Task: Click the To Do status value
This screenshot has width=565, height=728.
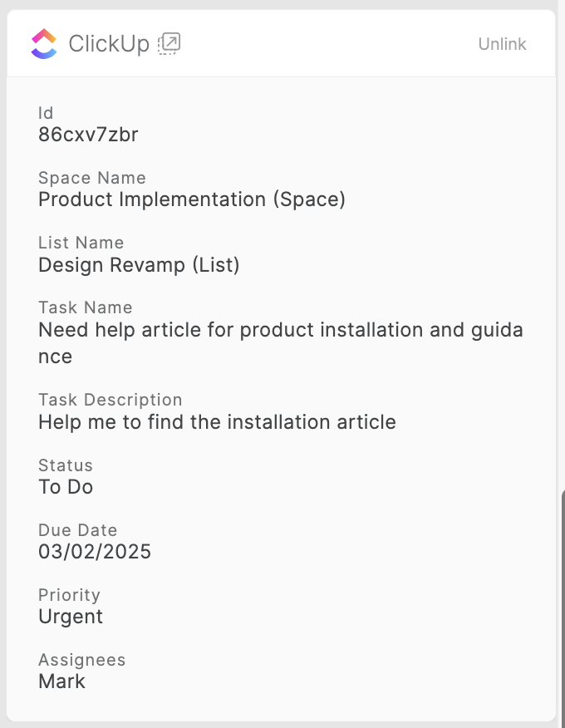Action: pos(66,487)
